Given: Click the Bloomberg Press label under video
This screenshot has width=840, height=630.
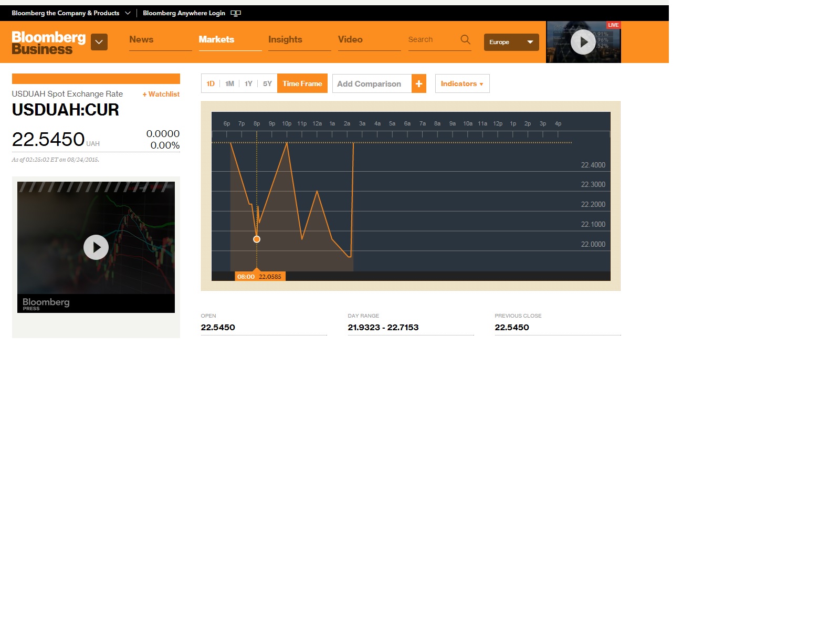Looking at the screenshot, I should (46, 303).
